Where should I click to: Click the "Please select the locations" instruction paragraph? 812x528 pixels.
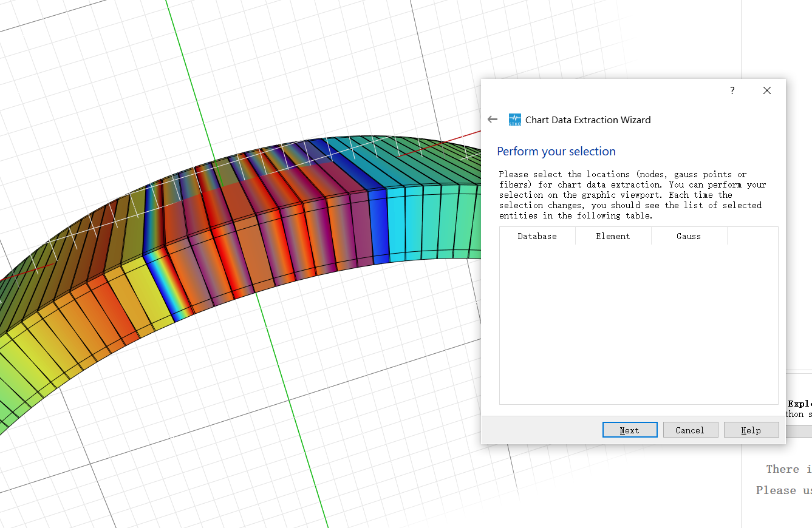(633, 195)
